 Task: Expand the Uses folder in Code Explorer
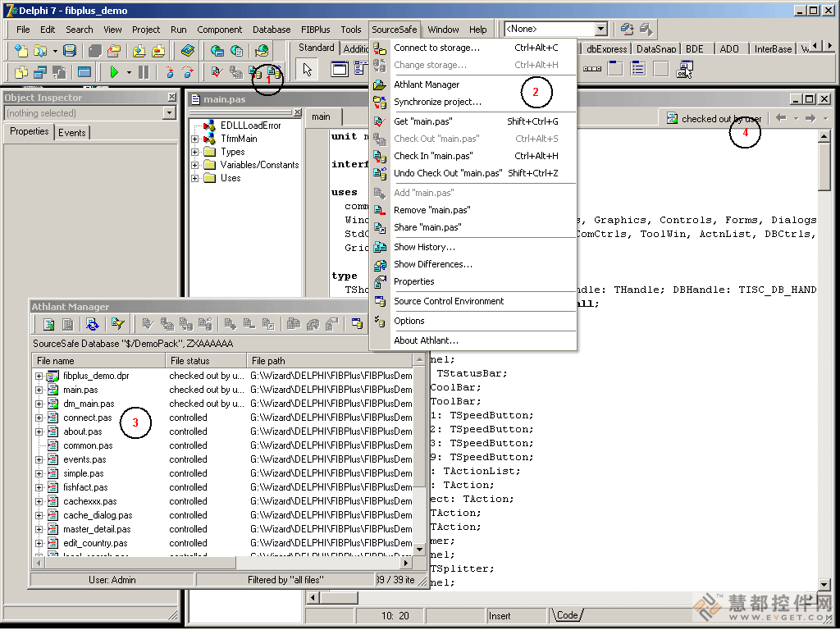(194, 178)
